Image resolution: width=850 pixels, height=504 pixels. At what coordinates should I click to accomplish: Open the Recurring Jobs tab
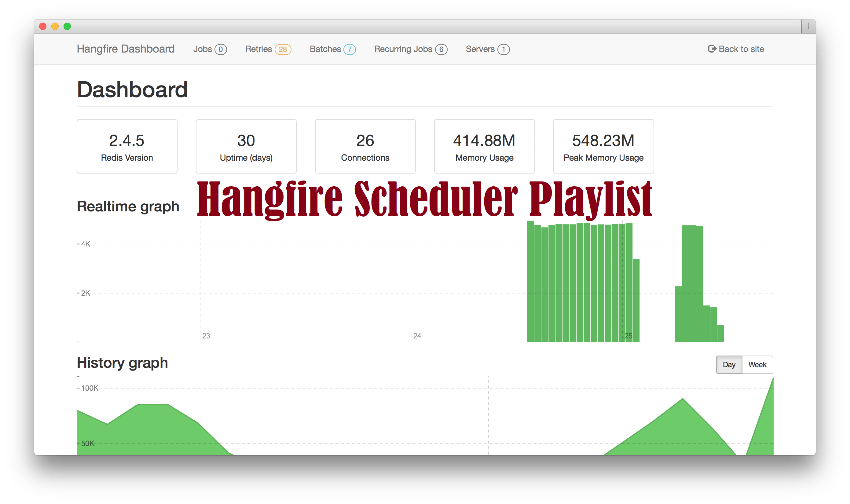[x=410, y=49]
